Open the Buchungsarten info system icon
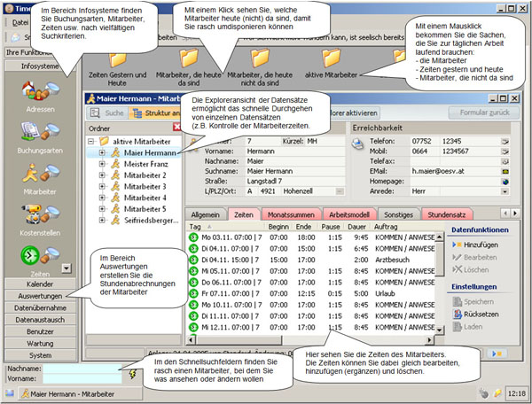 coord(41,131)
